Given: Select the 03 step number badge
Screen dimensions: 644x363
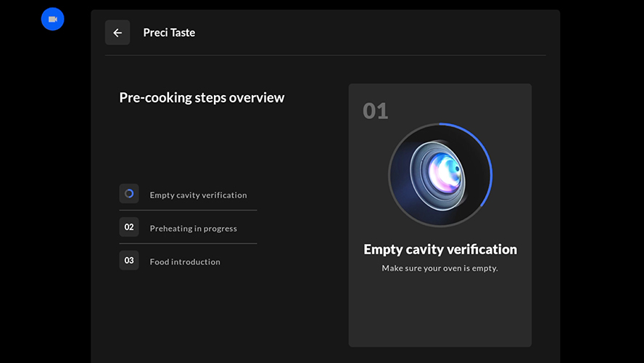Looking at the screenshot, I should click(x=129, y=261).
